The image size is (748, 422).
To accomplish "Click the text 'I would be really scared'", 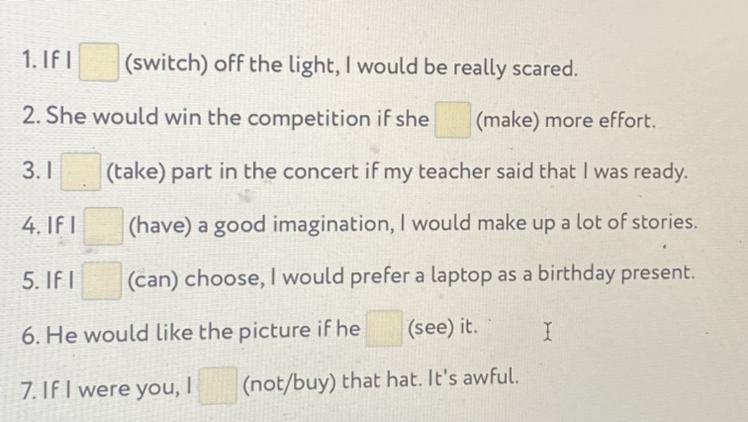I will click(462, 68).
